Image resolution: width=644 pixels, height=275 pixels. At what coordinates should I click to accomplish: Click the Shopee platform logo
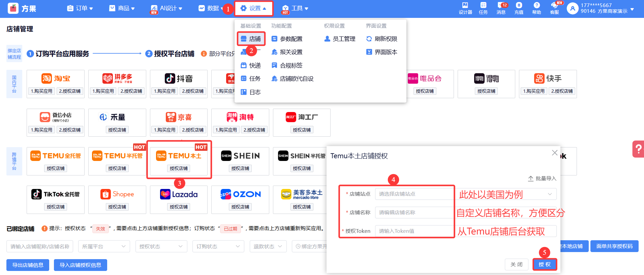click(x=117, y=194)
